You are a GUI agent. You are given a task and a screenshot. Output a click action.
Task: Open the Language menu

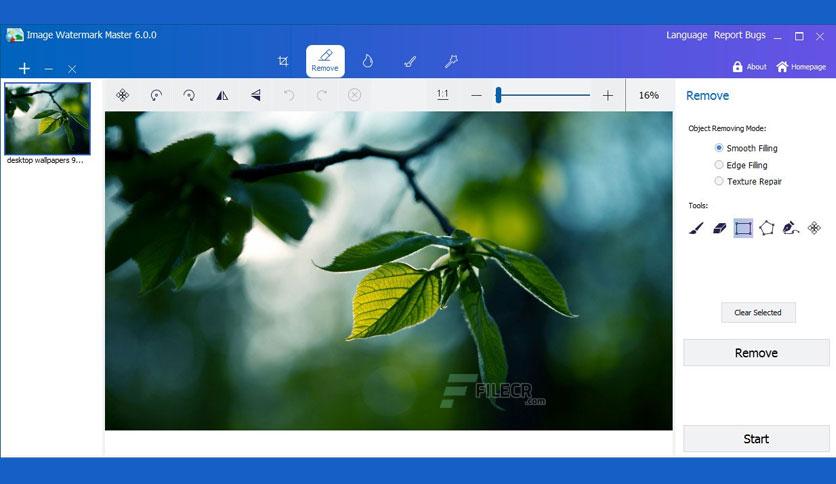686,35
